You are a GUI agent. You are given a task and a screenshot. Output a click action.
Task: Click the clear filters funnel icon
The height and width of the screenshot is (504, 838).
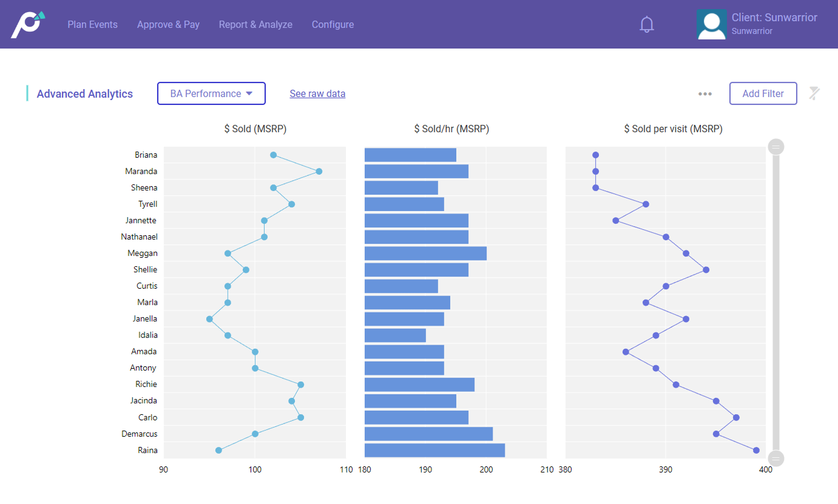pos(814,93)
